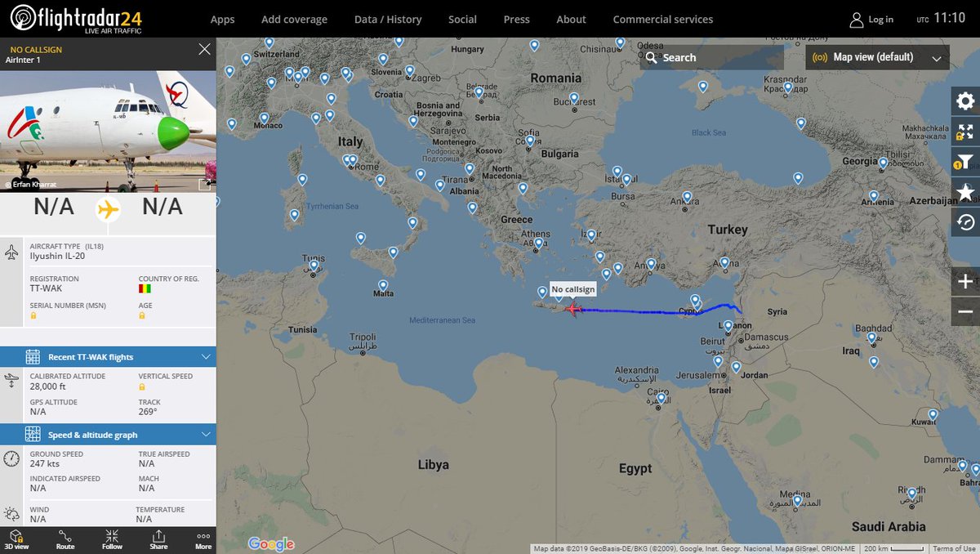Share this flight
This screenshot has height=554, width=980.
pos(158,539)
